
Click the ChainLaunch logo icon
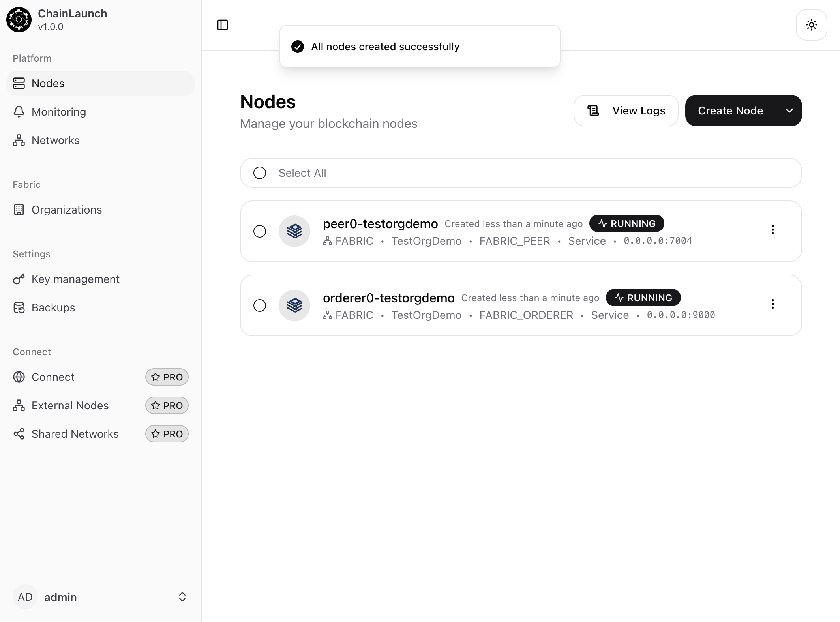19,19
